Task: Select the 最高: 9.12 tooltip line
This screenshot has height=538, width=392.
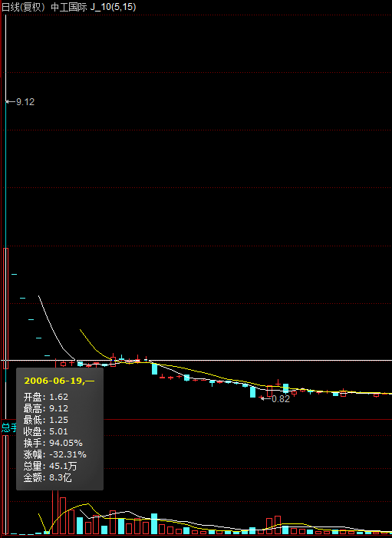Action: click(x=46, y=408)
